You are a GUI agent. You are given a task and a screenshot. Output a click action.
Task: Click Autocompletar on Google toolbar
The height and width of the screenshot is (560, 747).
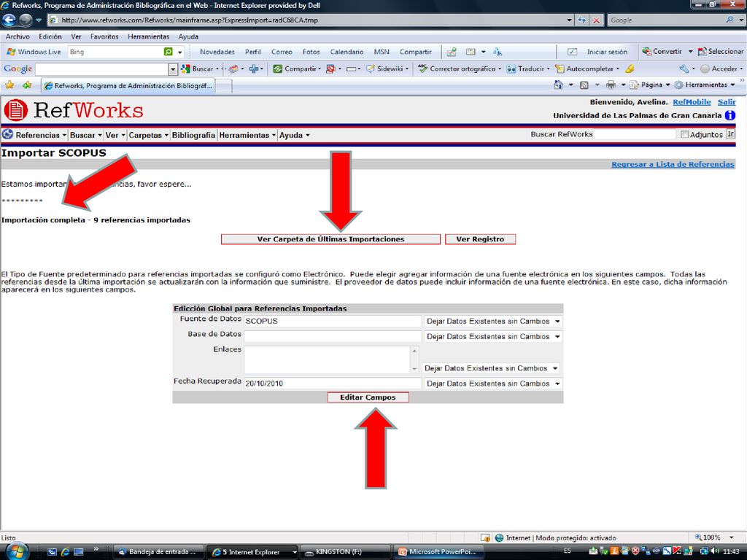587,69
